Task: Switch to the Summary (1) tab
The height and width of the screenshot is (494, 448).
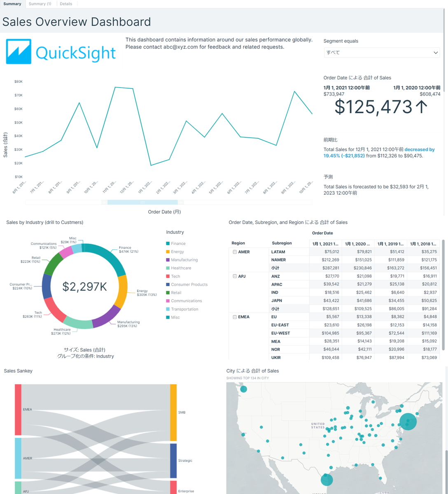Action: click(40, 4)
